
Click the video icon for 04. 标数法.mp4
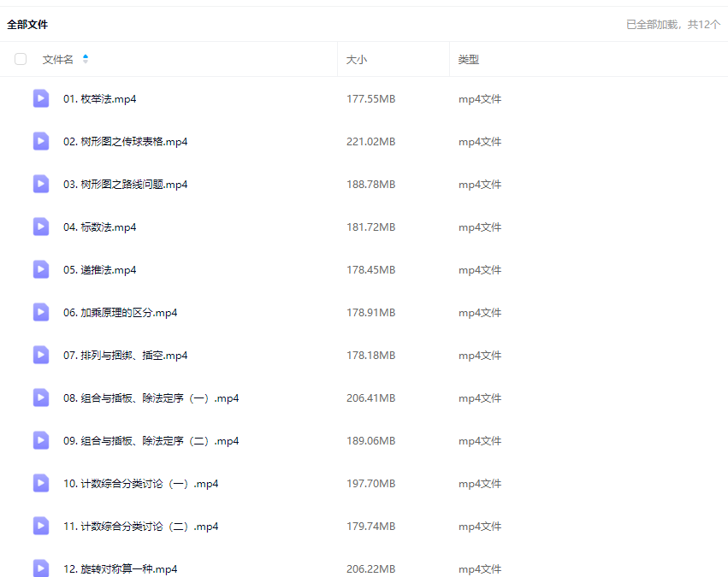[x=41, y=227]
